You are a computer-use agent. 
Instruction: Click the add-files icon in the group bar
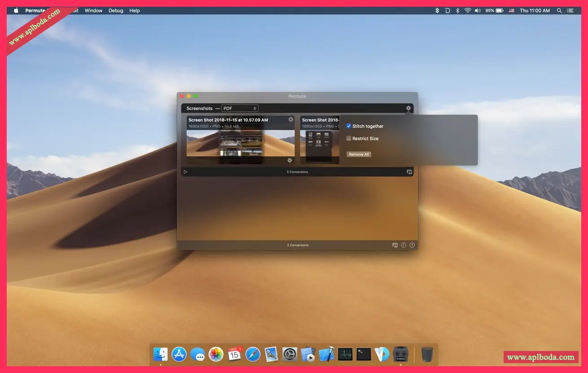(409, 172)
